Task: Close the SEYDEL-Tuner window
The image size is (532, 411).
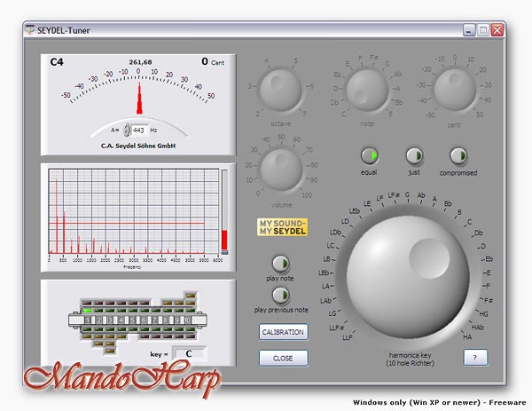Action: click(x=497, y=30)
